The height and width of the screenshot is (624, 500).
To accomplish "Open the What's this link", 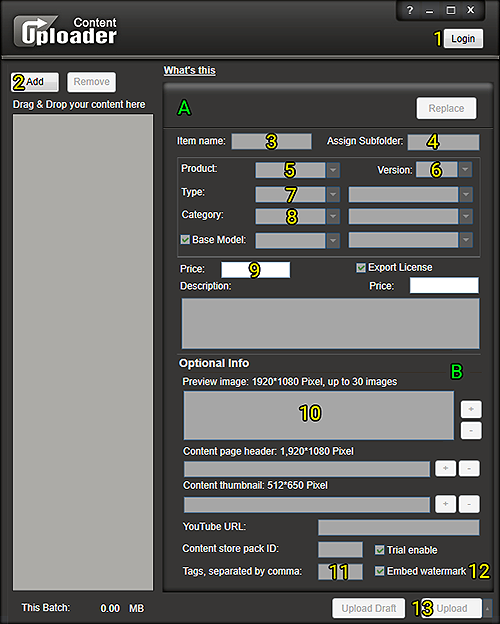I will [189, 70].
